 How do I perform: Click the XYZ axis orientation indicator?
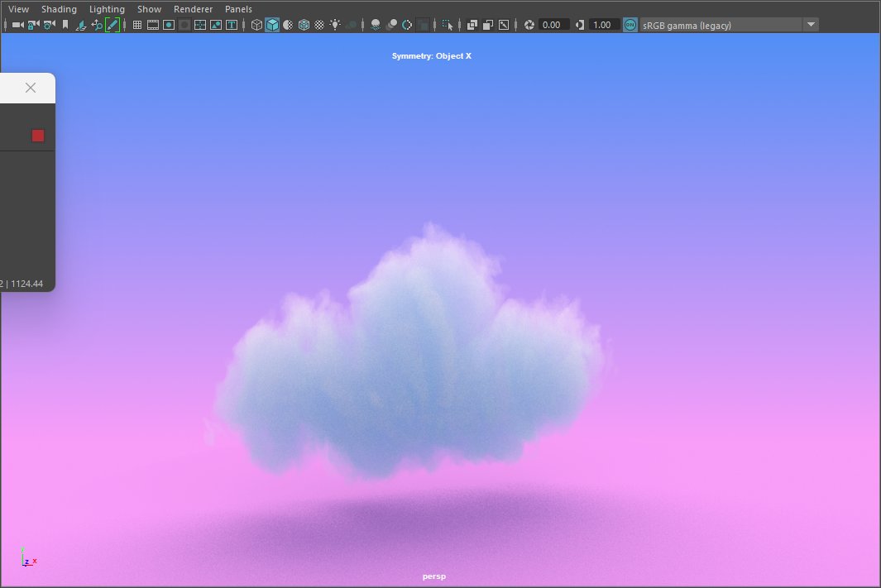point(27,557)
